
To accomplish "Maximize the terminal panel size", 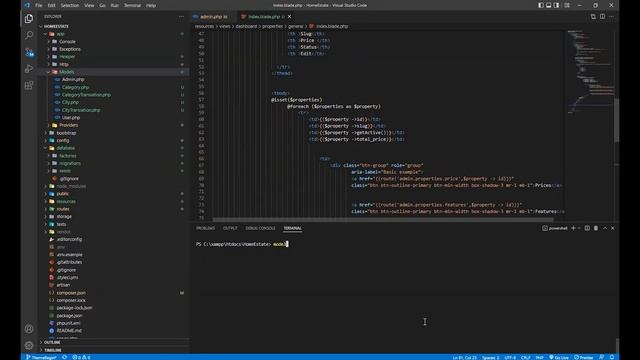I will (x=605, y=228).
